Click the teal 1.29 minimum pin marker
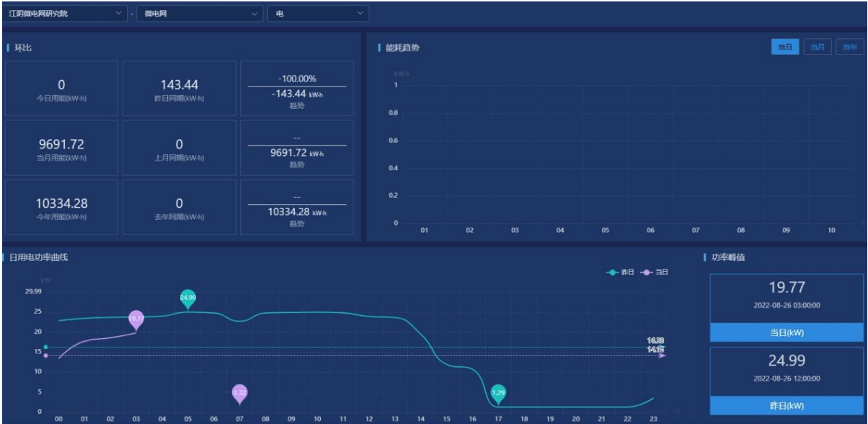868x424 pixels. tap(498, 393)
